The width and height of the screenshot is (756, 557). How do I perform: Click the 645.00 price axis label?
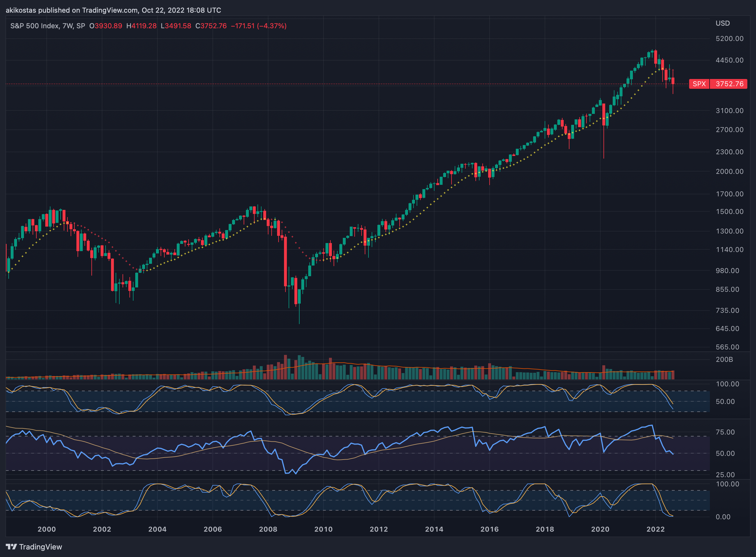point(727,329)
